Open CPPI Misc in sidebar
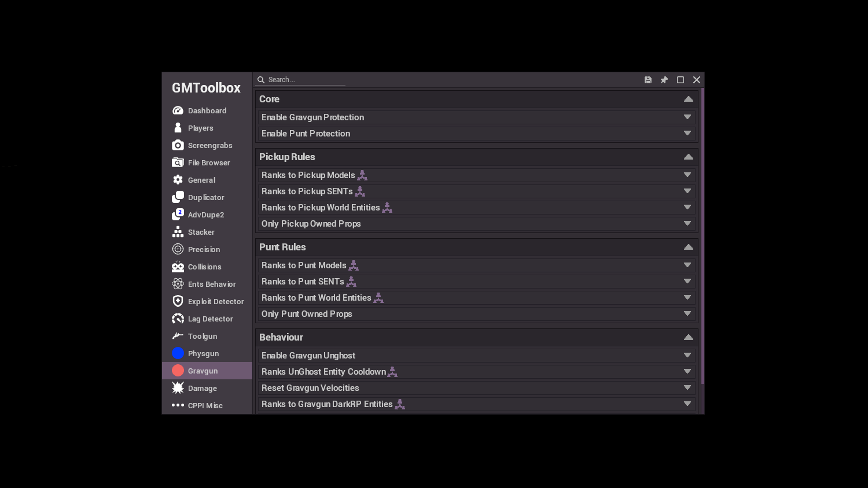The height and width of the screenshot is (488, 868). [207, 405]
